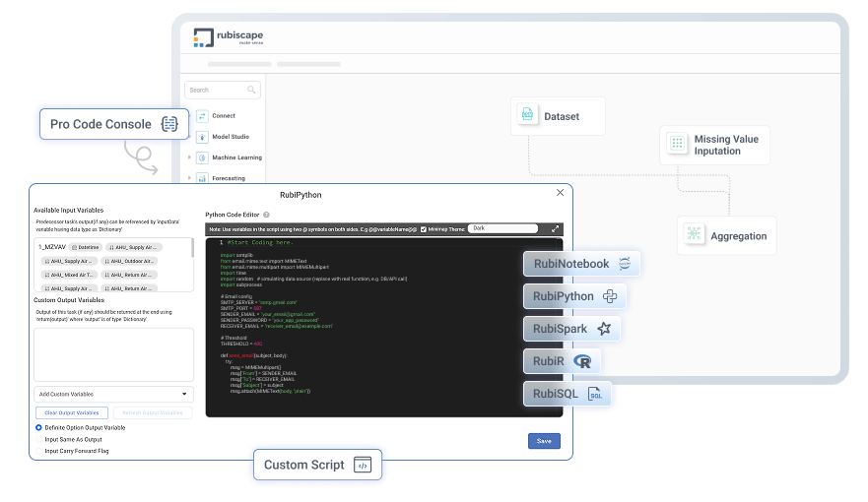Click the 'SMTP_PORT' code line
Image resolution: width=868 pixels, height=502 pixels.
241,308
